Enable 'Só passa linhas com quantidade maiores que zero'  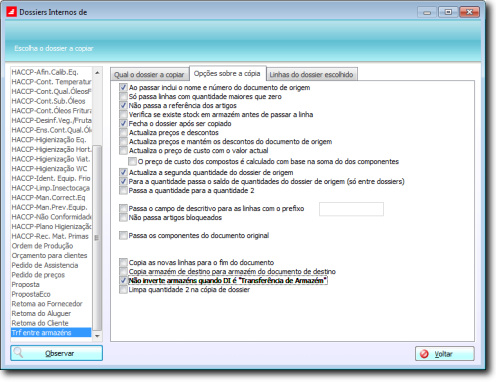coord(123,97)
